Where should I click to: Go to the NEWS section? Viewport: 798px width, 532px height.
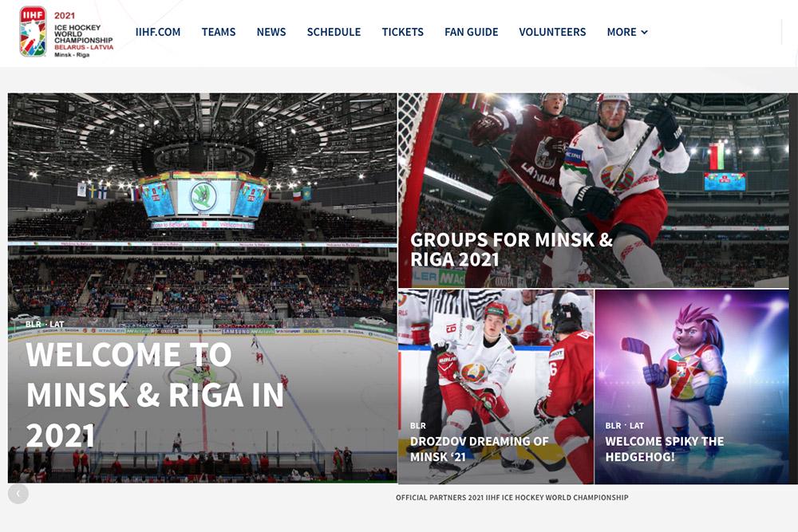[x=271, y=32]
